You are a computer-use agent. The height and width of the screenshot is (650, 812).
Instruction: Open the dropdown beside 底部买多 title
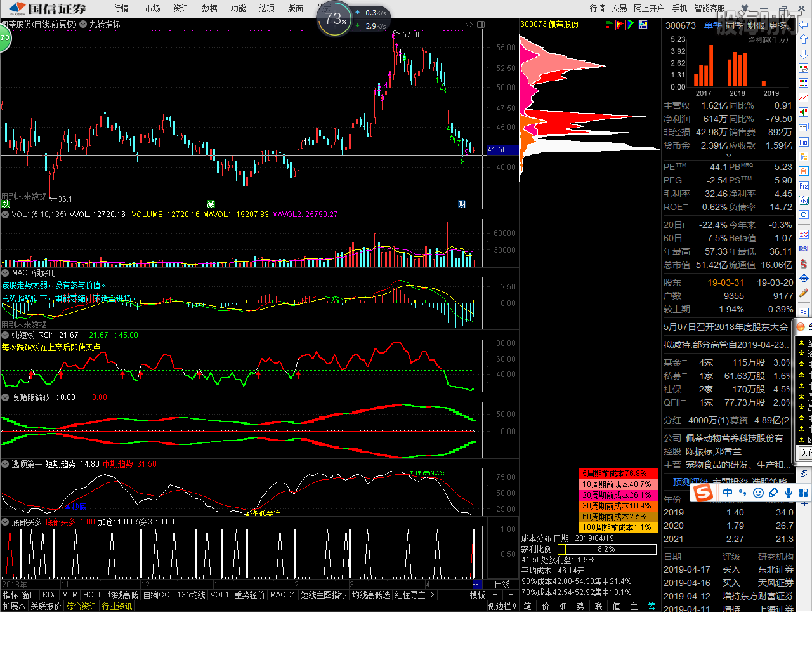pyautogui.click(x=5, y=522)
